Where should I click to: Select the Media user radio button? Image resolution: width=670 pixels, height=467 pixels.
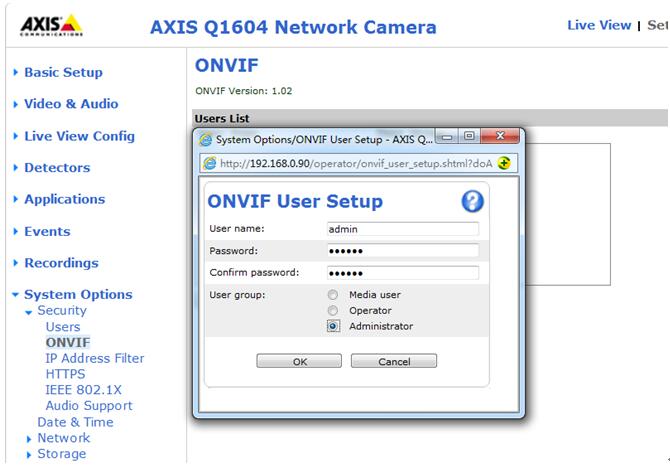point(333,295)
